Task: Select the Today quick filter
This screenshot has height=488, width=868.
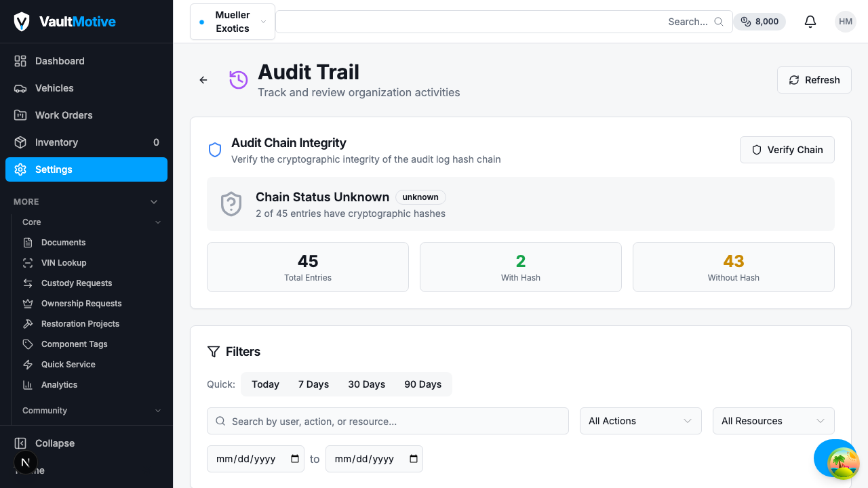Action: (x=265, y=384)
